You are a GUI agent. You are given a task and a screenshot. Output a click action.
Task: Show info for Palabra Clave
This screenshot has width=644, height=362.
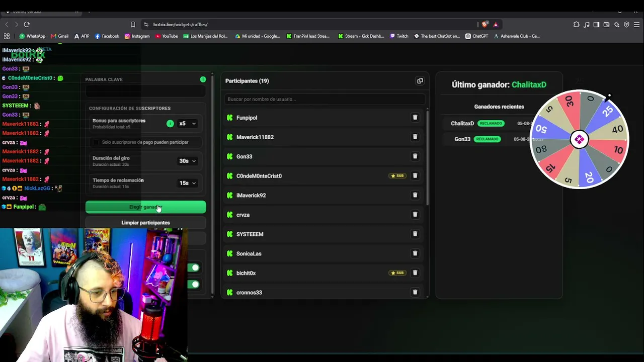pyautogui.click(x=203, y=79)
